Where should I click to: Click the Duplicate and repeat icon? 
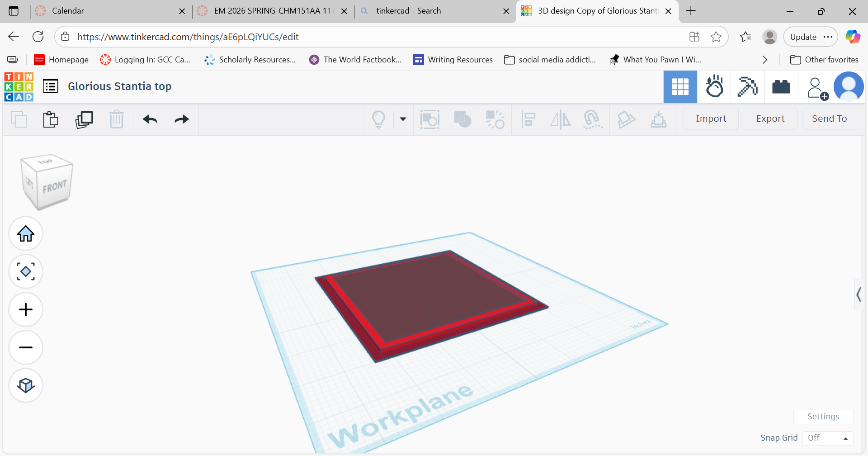point(84,119)
